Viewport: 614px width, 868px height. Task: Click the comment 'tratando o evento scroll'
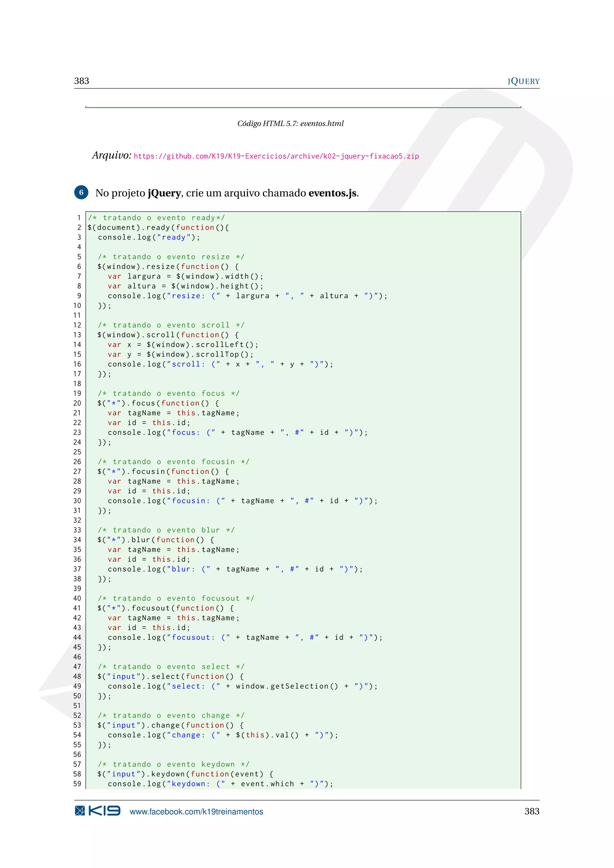pos(171,325)
